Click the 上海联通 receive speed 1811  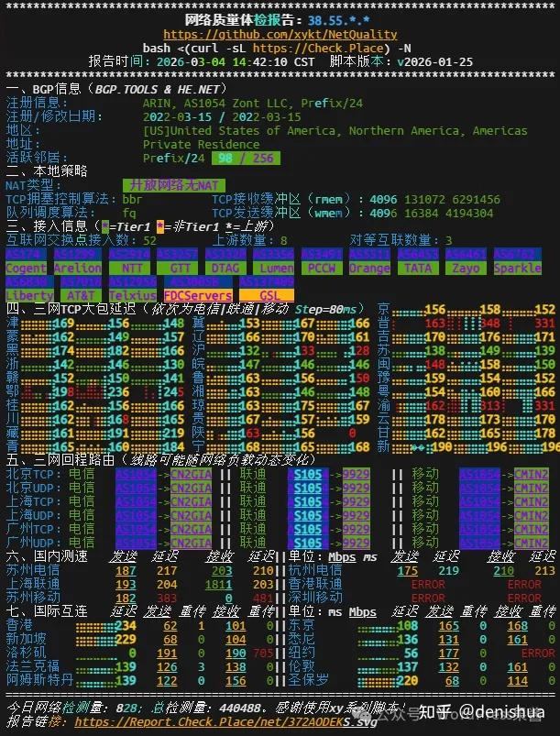pos(219,585)
